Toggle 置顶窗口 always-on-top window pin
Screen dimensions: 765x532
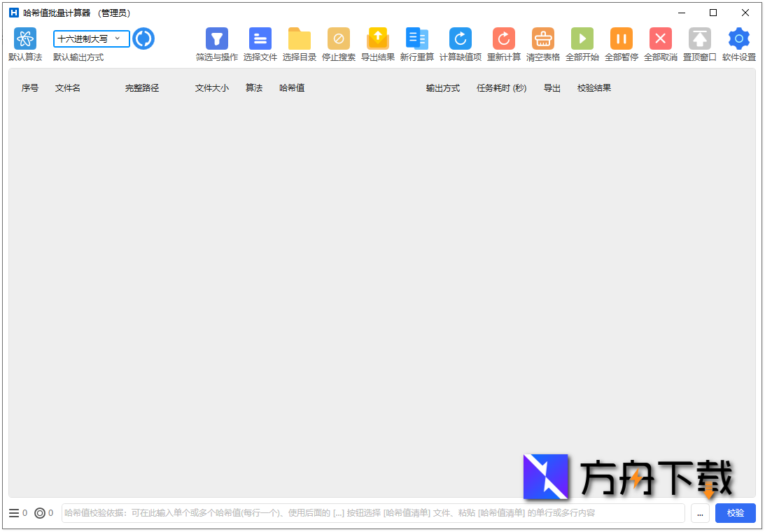pyautogui.click(x=699, y=38)
